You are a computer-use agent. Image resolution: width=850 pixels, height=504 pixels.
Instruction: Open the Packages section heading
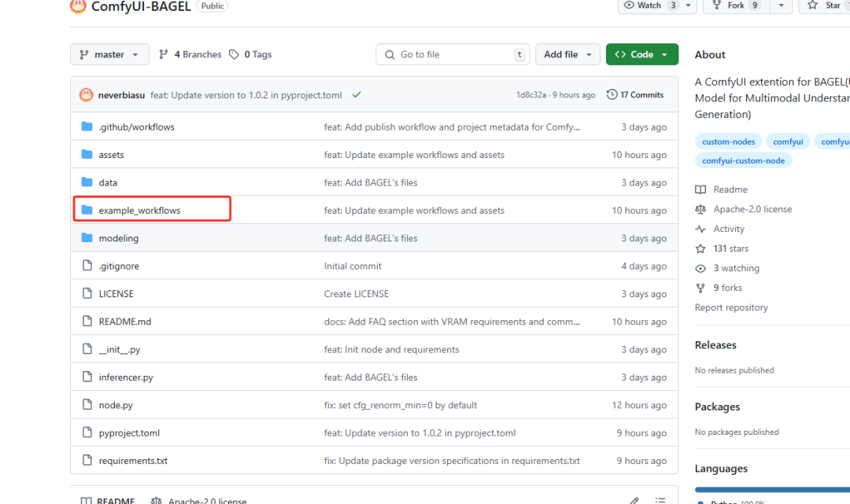pos(717,407)
